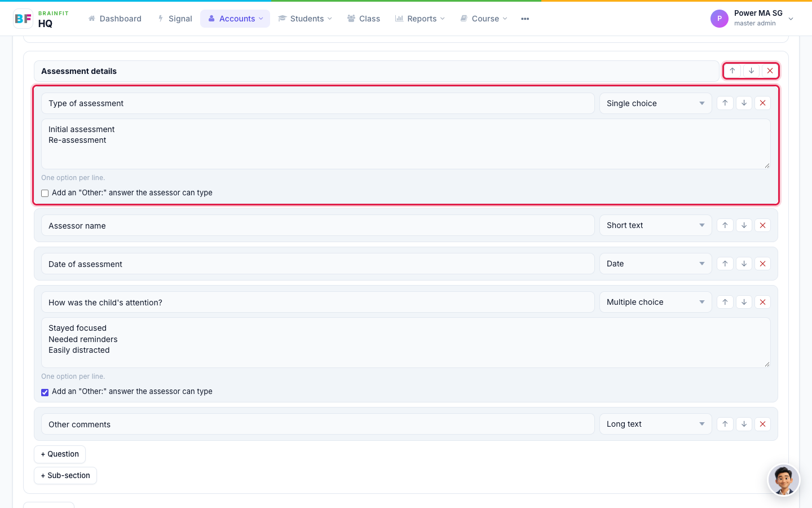The width and height of the screenshot is (812, 508).
Task: Move 'Other comments' question down
Action: coord(744,424)
